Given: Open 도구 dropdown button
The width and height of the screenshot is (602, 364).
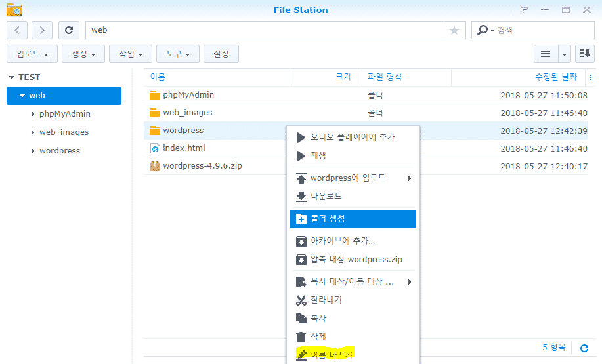Looking at the screenshot, I should 178,54.
